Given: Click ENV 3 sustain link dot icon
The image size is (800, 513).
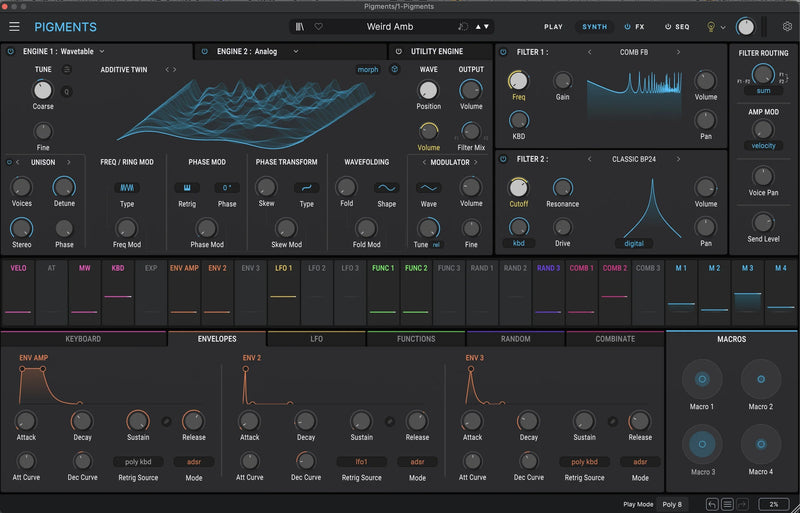Looking at the screenshot, I should (x=613, y=422).
